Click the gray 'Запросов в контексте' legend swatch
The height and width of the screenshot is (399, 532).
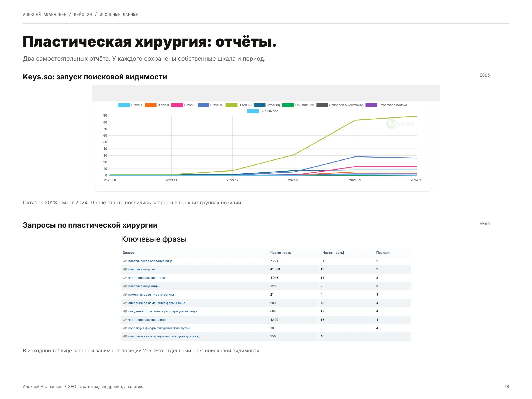tap(322, 105)
